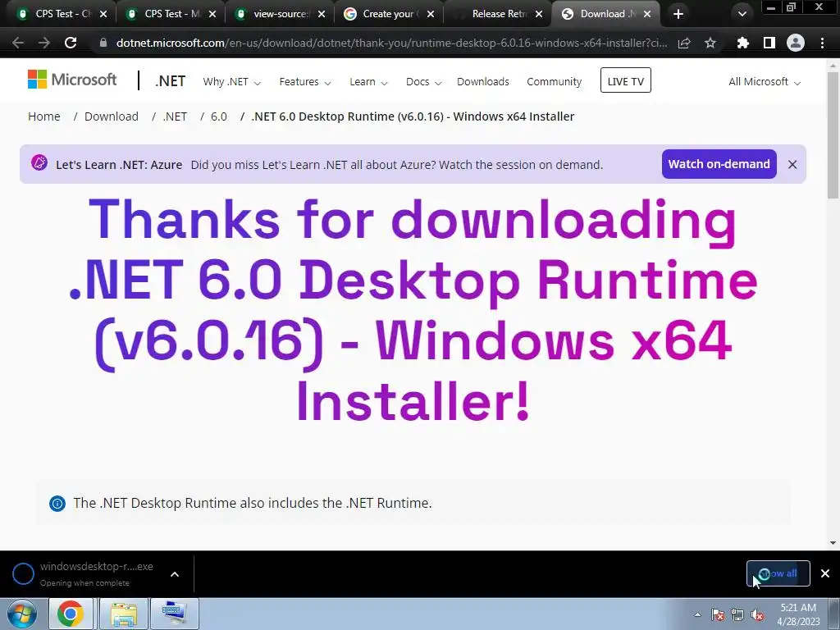Open File Explorer from taskbar

[x=123, y=614]
